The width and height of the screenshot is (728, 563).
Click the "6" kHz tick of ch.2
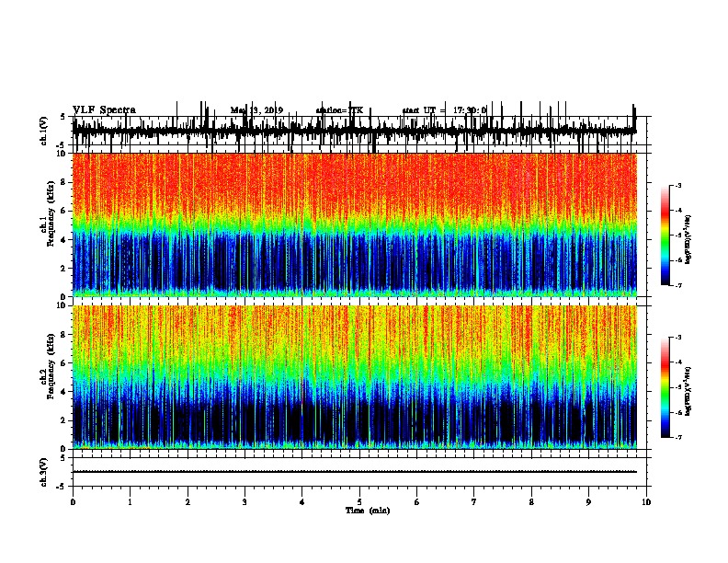pyautogui.click(x=63, y=363)
